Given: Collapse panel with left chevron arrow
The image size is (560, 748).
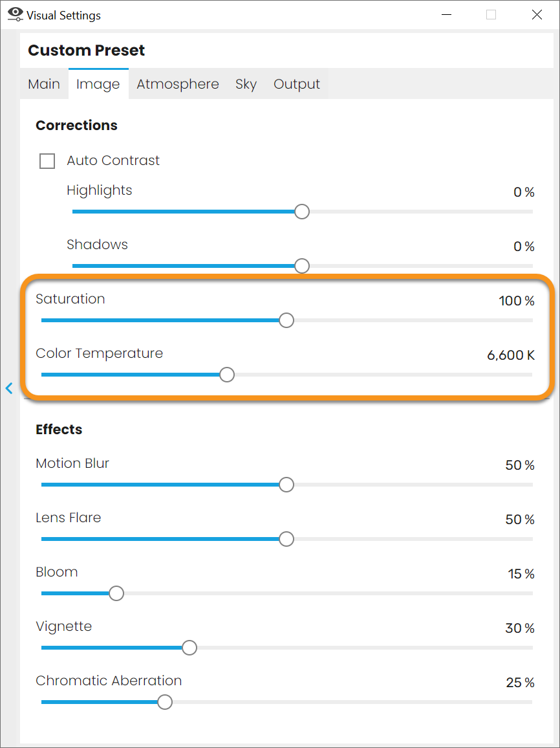Looking at the screenshot, I should pos(9,388).
